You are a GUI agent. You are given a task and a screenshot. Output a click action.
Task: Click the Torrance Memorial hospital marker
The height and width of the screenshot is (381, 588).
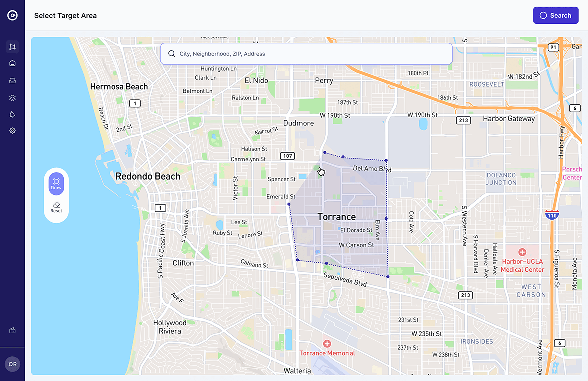[327, 343]
